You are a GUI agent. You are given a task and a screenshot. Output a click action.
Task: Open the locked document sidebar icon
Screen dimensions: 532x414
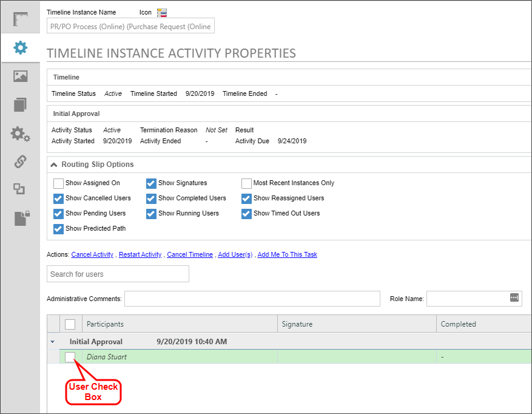[x=20, y=219]
